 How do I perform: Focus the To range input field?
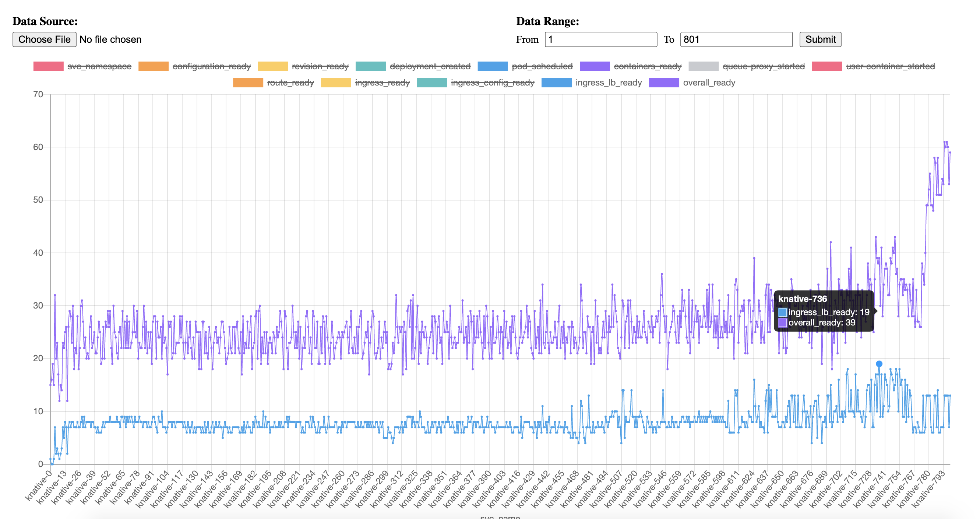click(x=736, y=39)
